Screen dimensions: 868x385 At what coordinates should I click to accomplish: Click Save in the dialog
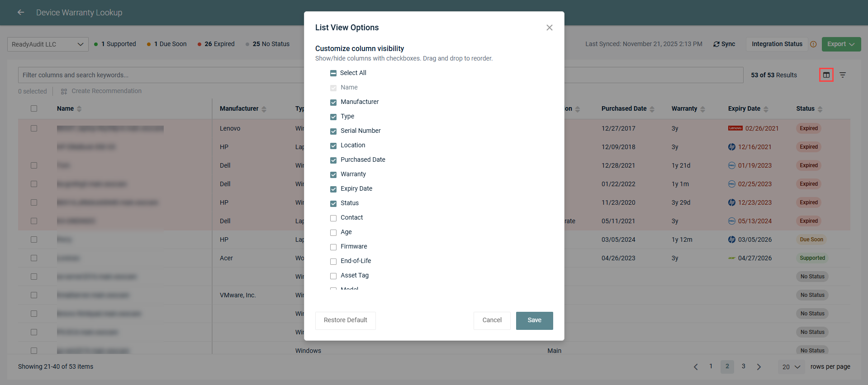(534, 320)
